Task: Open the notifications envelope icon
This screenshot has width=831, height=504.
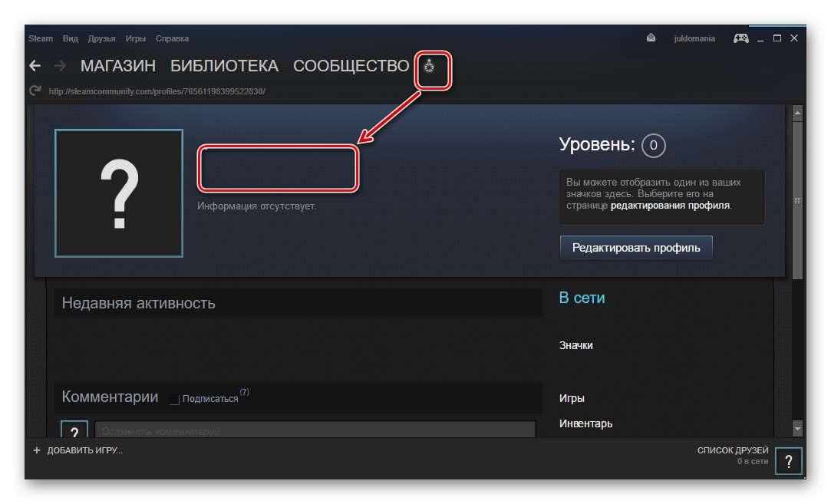Action: coord(651,38)
